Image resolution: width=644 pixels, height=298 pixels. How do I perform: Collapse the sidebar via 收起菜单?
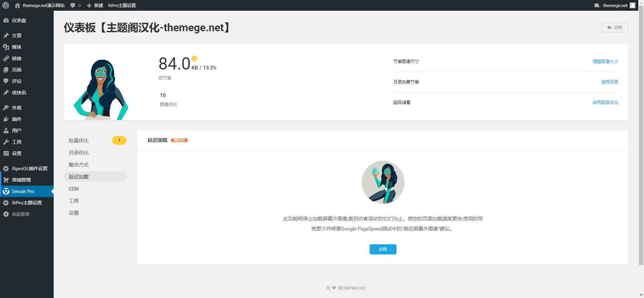[20, 214]
